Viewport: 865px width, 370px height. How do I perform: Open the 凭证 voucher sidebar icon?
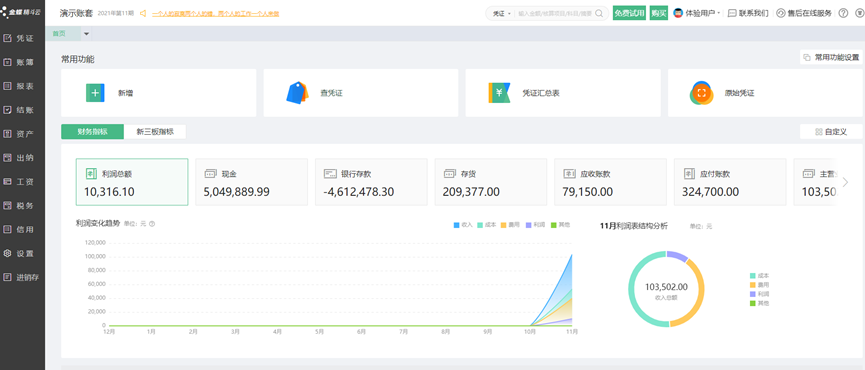coord(7,39)
